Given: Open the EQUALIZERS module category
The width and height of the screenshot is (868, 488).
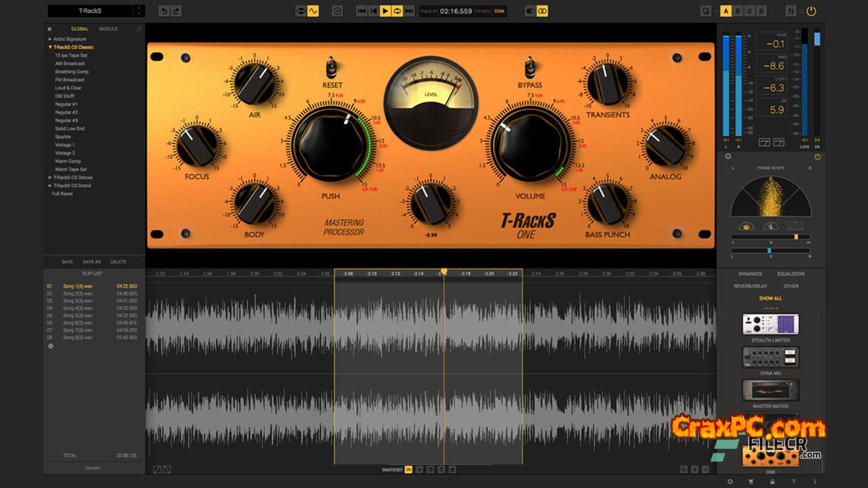Looking at the screenshot, I should [x=791, y=274].
